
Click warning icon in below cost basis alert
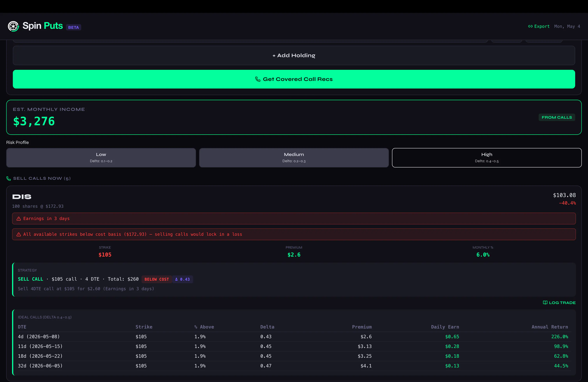pyautogui.click(x=18, y=234)
